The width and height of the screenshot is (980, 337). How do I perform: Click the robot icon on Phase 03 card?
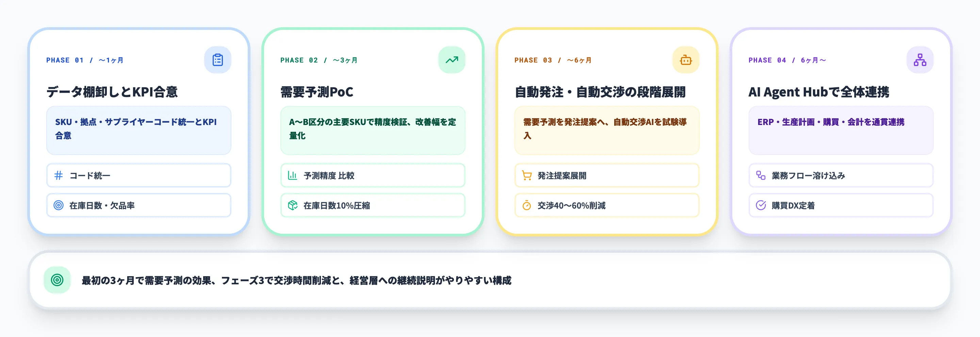click(686, 60)
